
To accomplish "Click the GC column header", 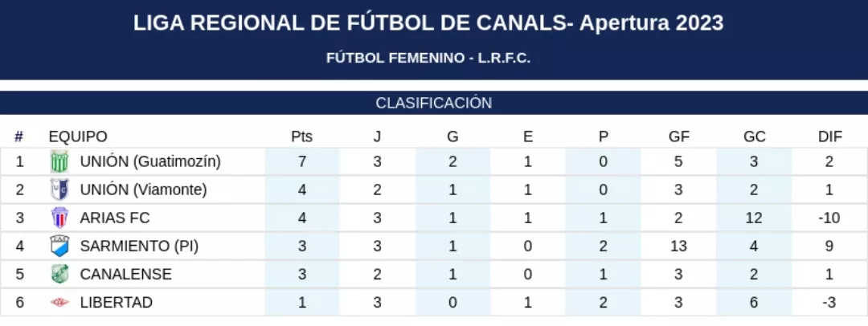I will tap(754, 137).
